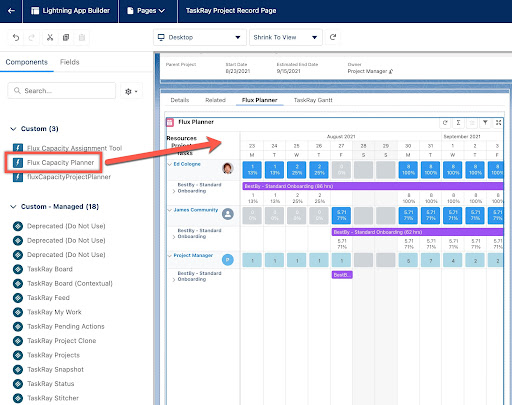The width and height of the screenshot is (512, 405).
Task: Click the Flux Planner calendar icon
Action: click(x=170, y=122)
